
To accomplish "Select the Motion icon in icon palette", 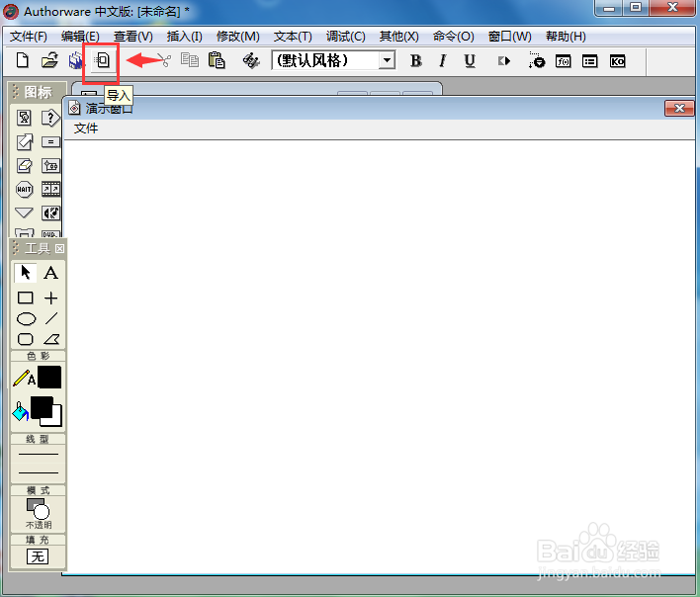I will pos(24,142).
